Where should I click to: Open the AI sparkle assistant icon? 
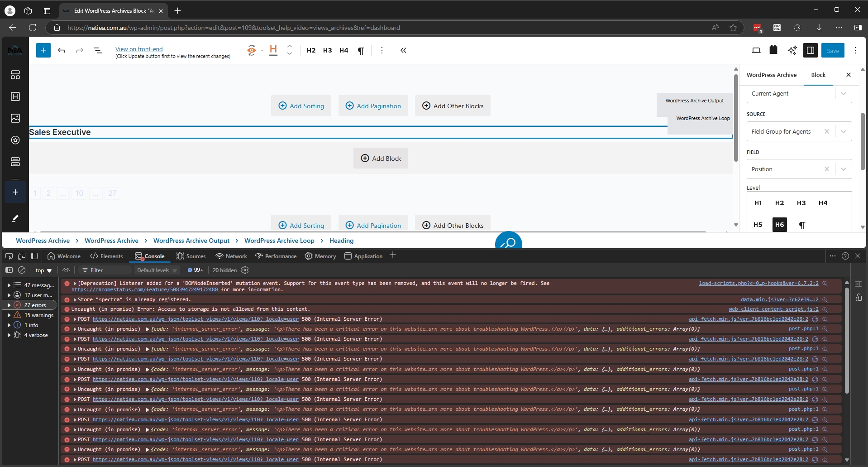(792, 50)
